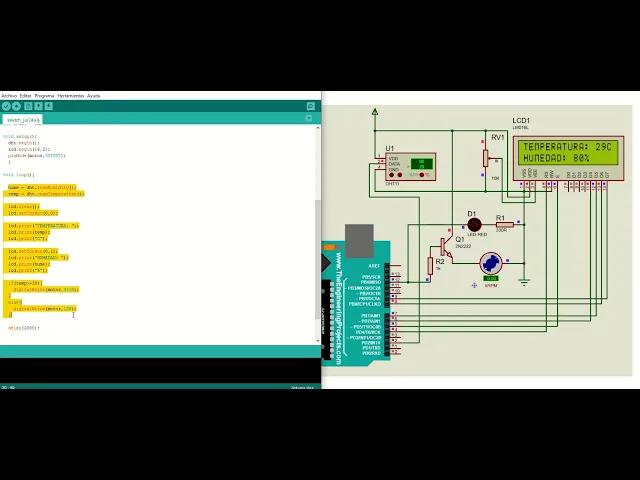Toggle the °C selector button on DHT11 sensor
This screenshot has width=640, height=480.
[422, 175]
